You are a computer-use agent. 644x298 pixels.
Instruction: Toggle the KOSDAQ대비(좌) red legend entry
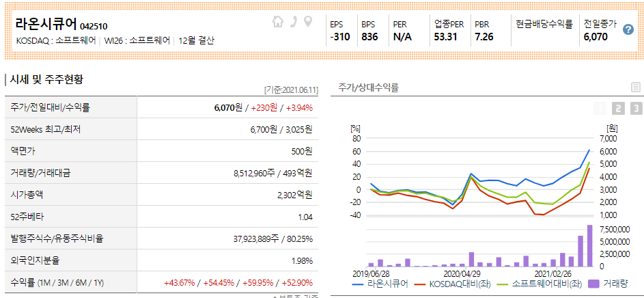tap(452, 284)
